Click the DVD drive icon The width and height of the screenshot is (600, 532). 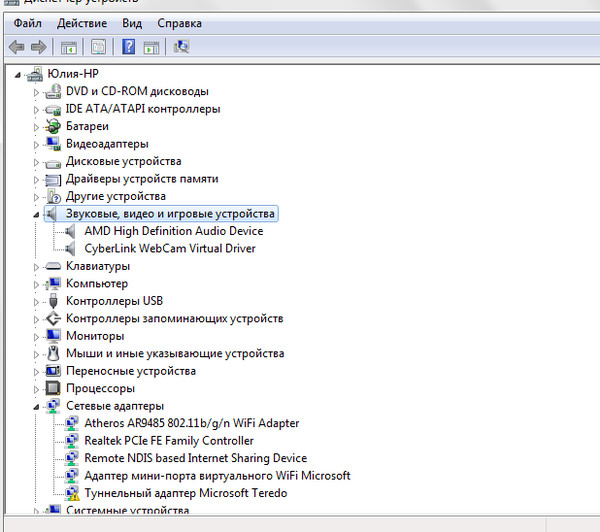(53, 91)
